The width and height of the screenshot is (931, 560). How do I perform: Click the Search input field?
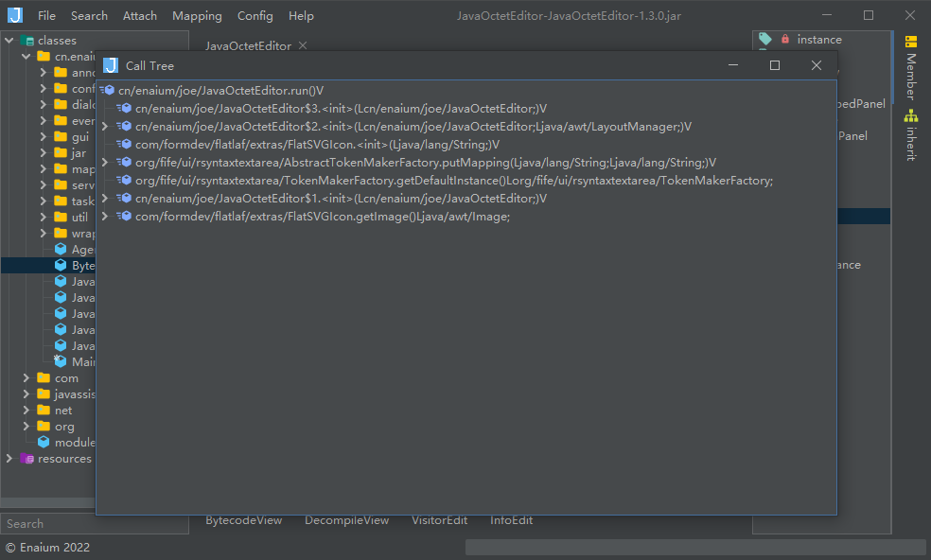(x=93, y=523)
